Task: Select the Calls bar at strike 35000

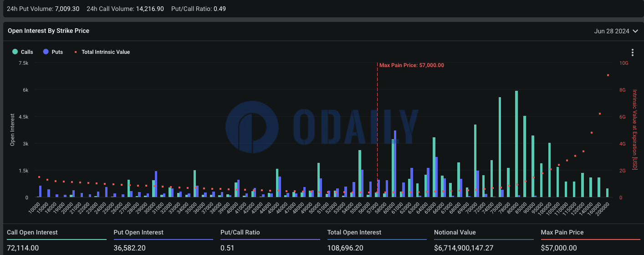Action: click(194, 183)
